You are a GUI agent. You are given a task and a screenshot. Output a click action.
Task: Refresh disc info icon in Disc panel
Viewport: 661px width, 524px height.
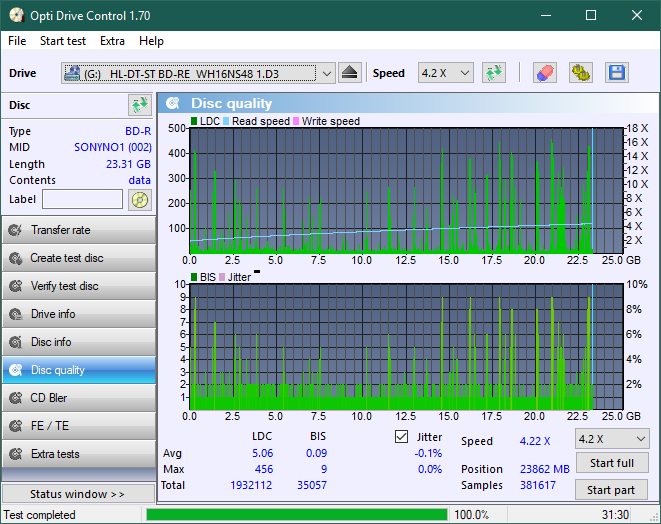coord(139,105)
